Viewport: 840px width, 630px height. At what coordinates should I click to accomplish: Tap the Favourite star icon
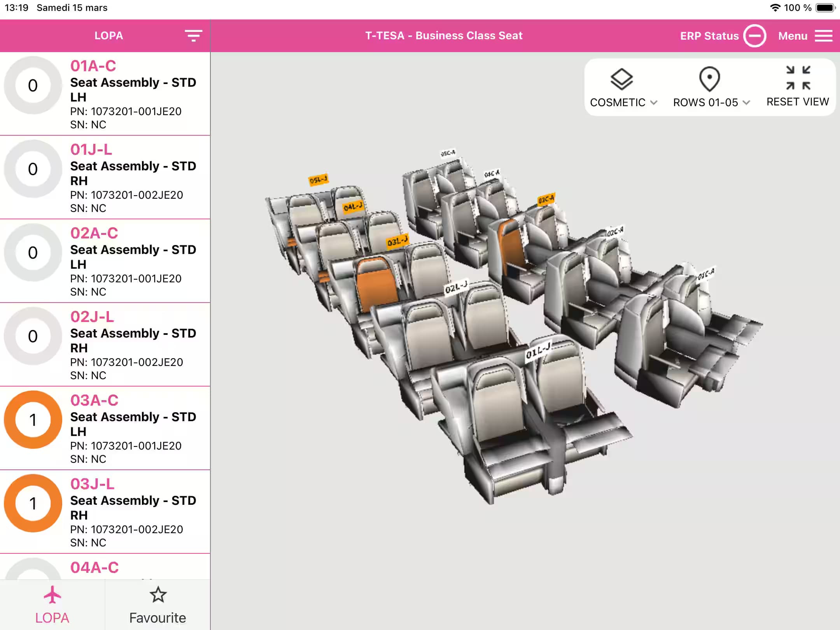(x=158, y=595)
